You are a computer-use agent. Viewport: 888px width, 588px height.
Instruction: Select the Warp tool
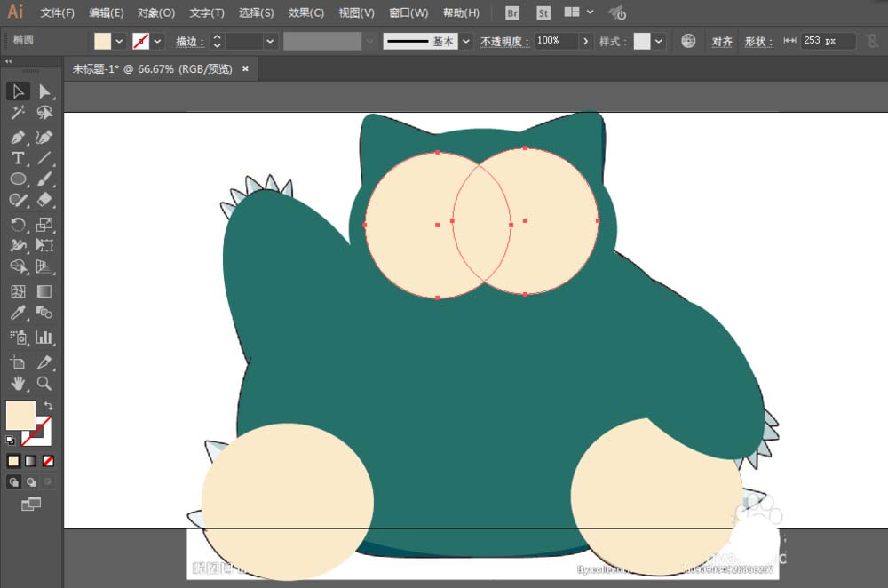point(18,245)
